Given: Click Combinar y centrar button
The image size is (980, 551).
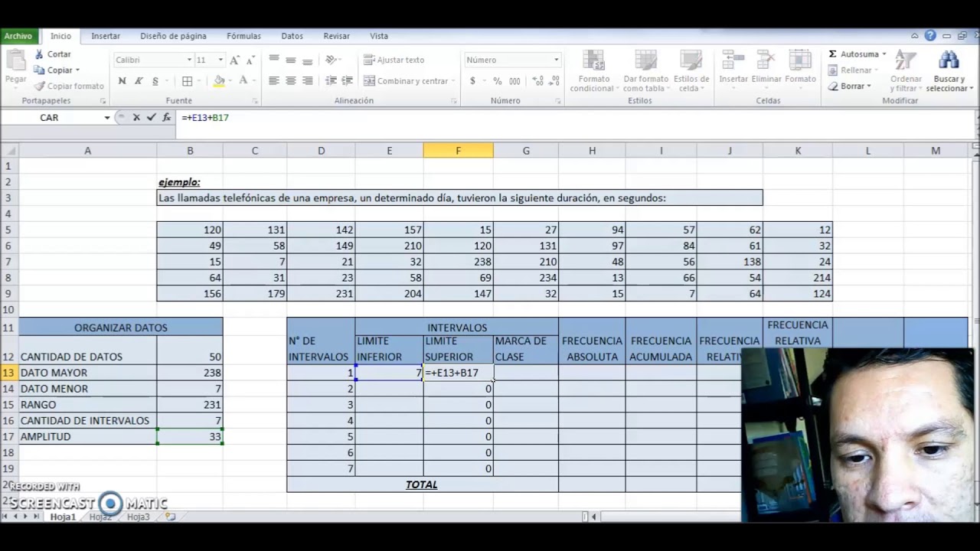Looking at the screenshot, I should [406, 81].
